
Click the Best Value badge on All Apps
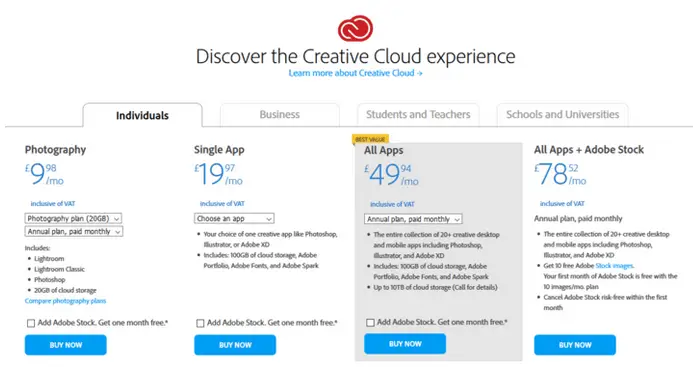click(x=370, y=139)
